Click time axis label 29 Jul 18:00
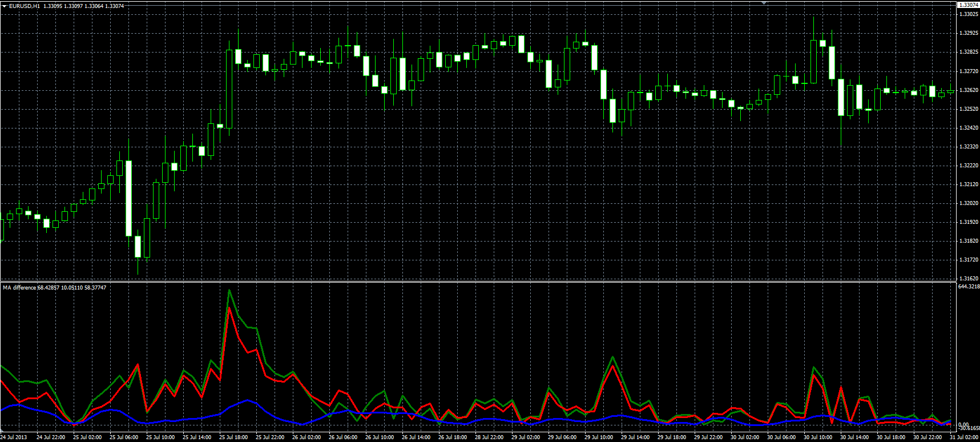980x442 pixels. pos(672,437)
